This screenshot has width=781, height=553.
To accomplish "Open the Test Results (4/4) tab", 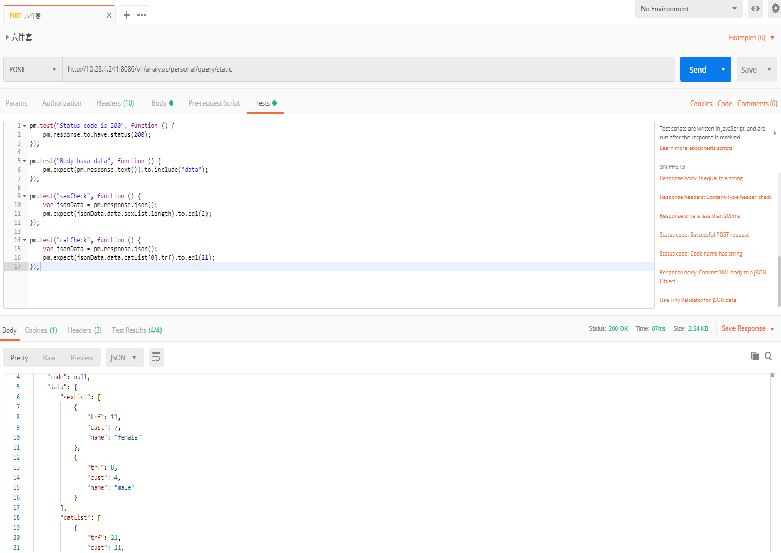I will 136,330.
